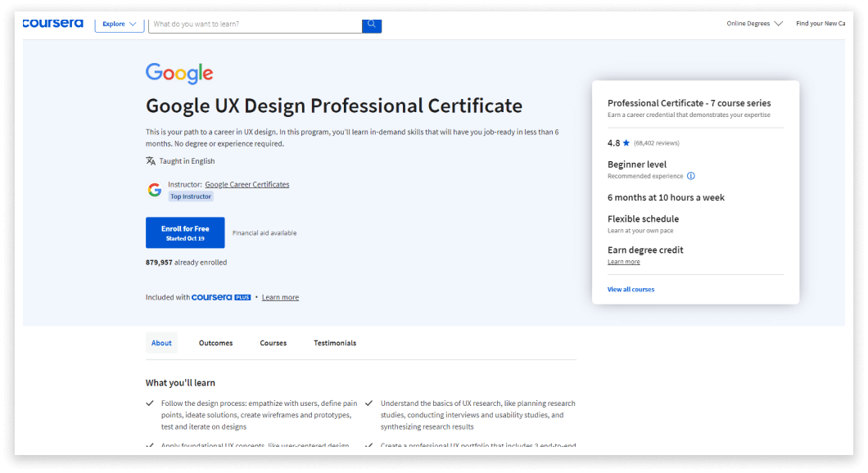
Task: Click Financial aid available text
Action: pyautogui.click(x=264, y=233)
